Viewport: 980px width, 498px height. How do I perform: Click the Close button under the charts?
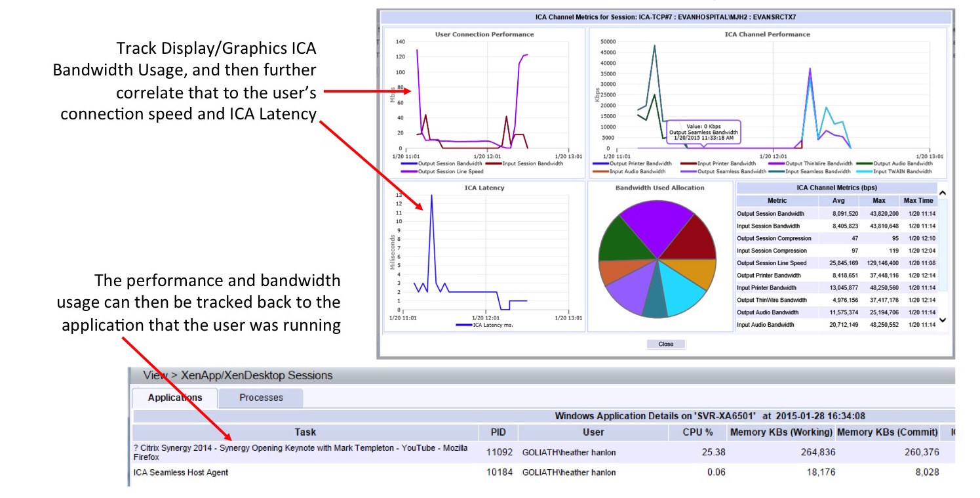665,344
